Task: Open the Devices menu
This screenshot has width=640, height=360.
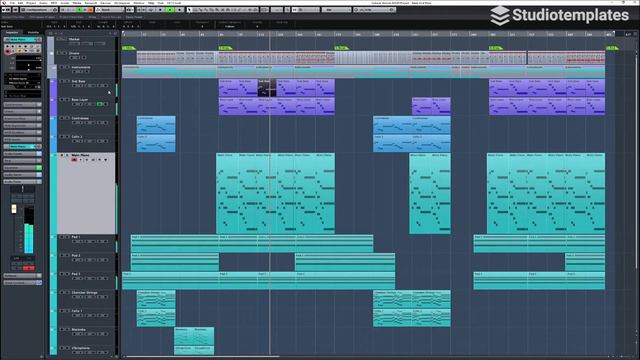Action: (105, 3)
